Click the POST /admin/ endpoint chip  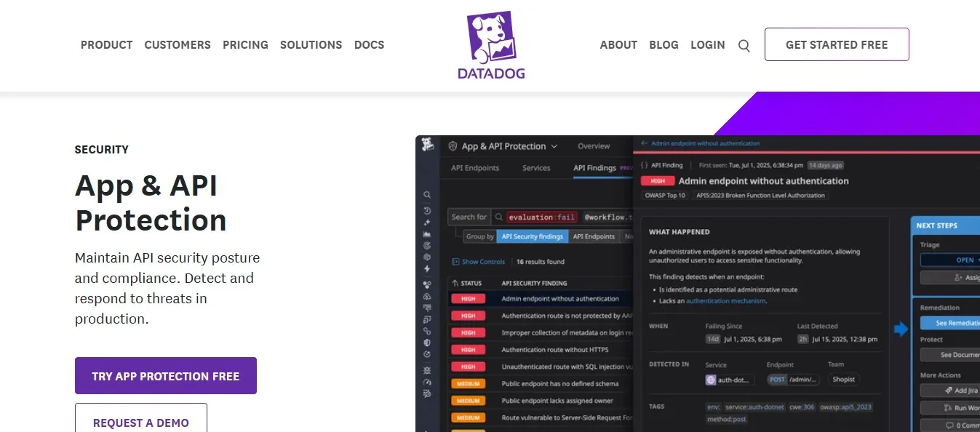794,380
